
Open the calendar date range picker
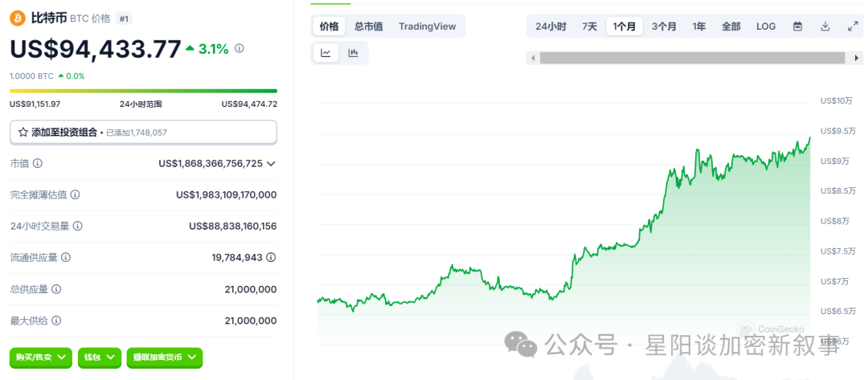[797, 27]
